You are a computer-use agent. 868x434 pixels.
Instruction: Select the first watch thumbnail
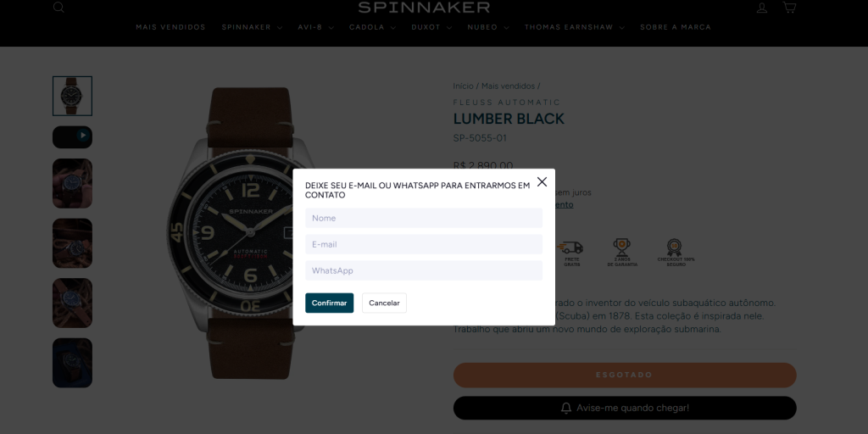[73, 97]
